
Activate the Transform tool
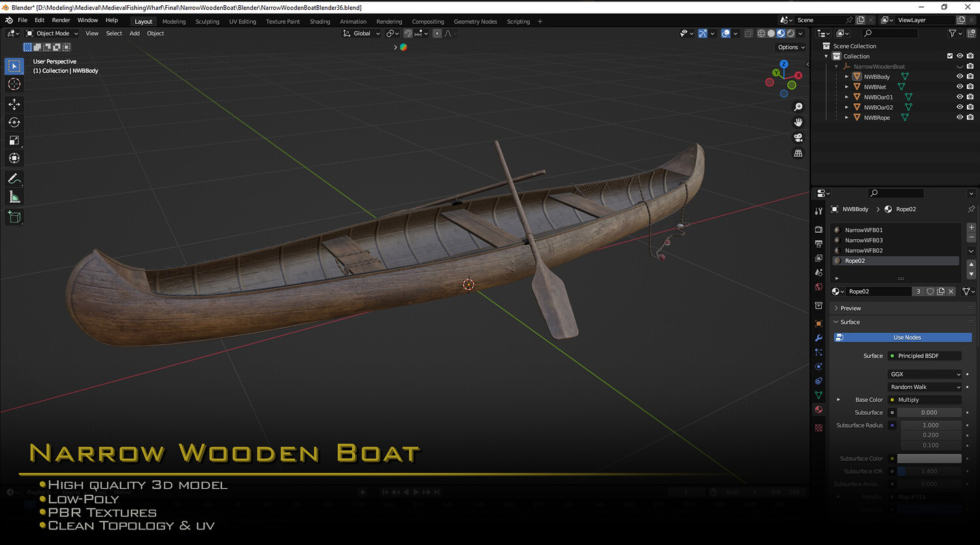point(14,158)
